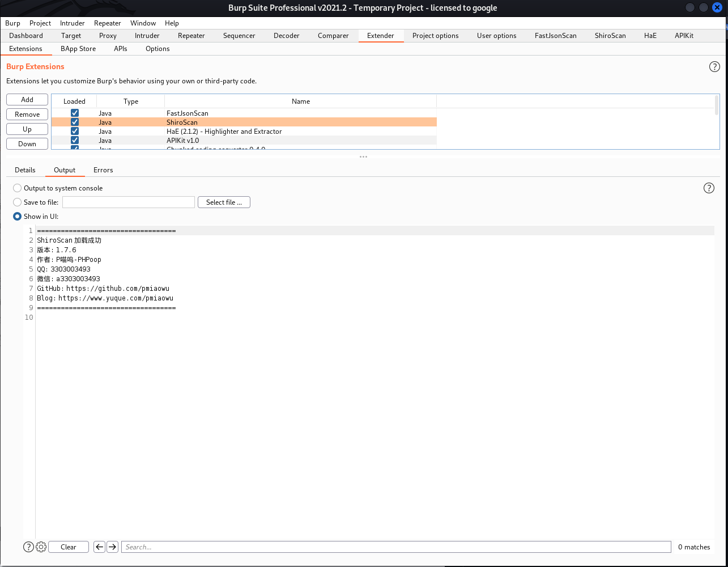This screenshot has height=567, width=728.
Task: Select the Extender tab
Action: (381, 35)
